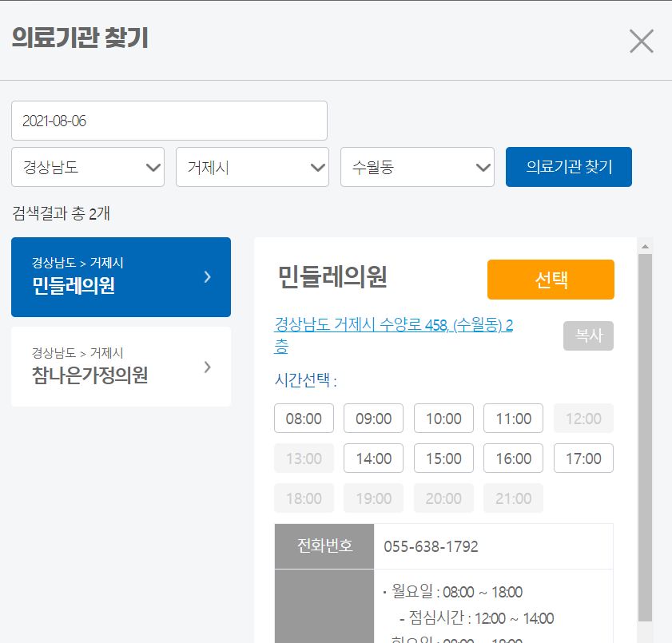Choose the 16:00 time slot
Viewport: 672px width, 643px height.
514,458
